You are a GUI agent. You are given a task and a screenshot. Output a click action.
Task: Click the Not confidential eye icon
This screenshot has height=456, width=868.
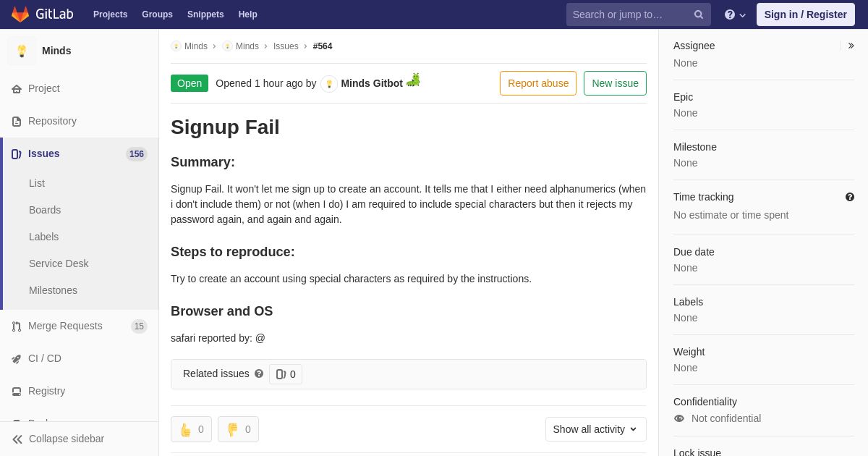(x=679, y=418)
